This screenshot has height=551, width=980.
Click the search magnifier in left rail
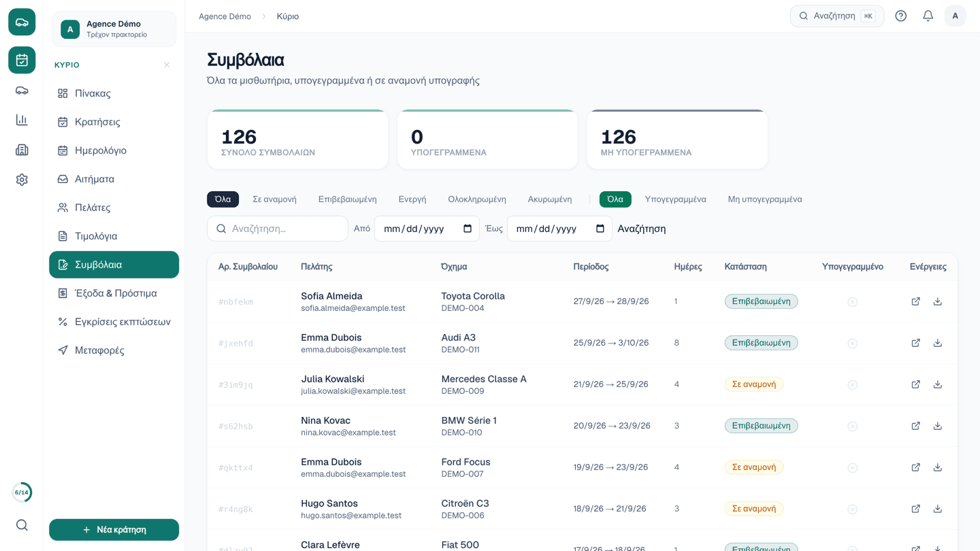tap(22, 525)
